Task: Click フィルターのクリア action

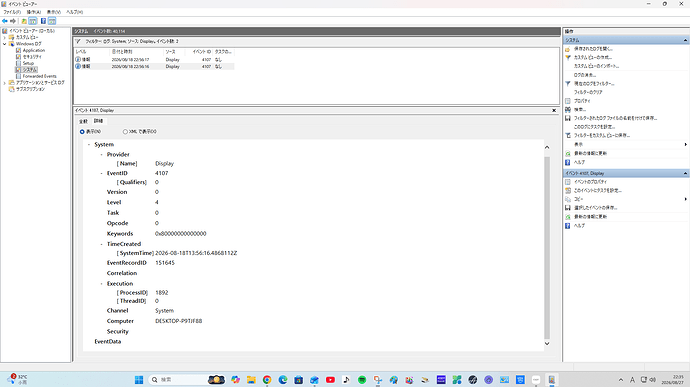Action: (588, 92)
